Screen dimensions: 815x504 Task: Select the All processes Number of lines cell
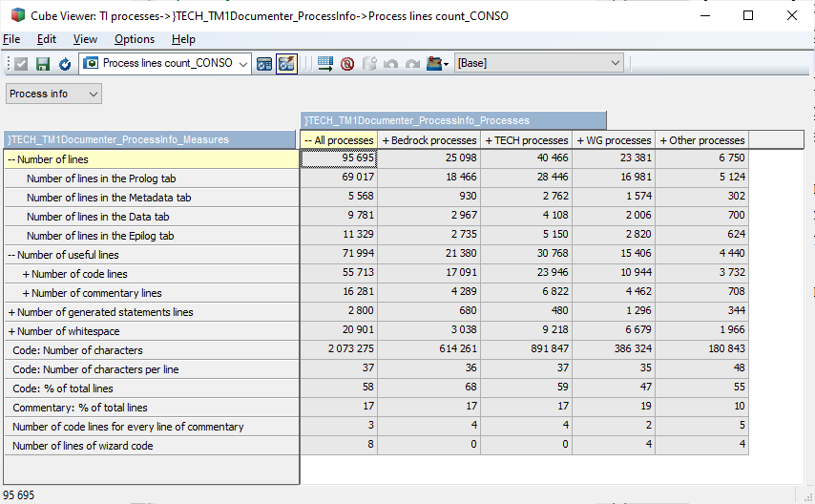pyautogui.click(x=339, y=159)
